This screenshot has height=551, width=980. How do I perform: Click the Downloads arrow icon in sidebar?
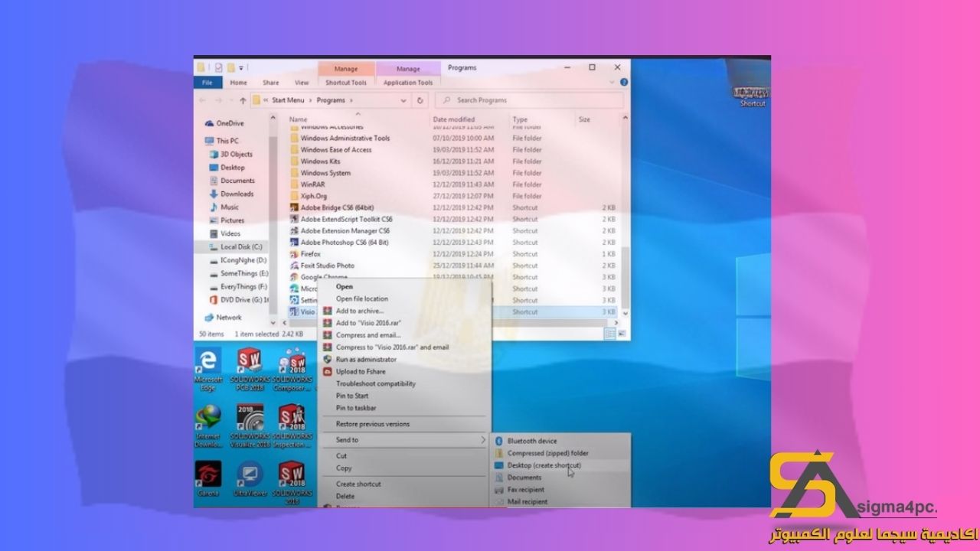coord(214,194)
